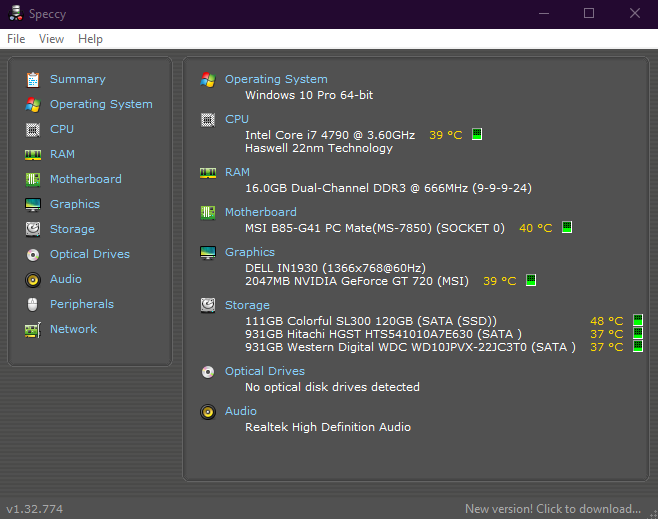
Task: Click the Windows 10 Pro 64-bit text
Action: click(309, 95)
